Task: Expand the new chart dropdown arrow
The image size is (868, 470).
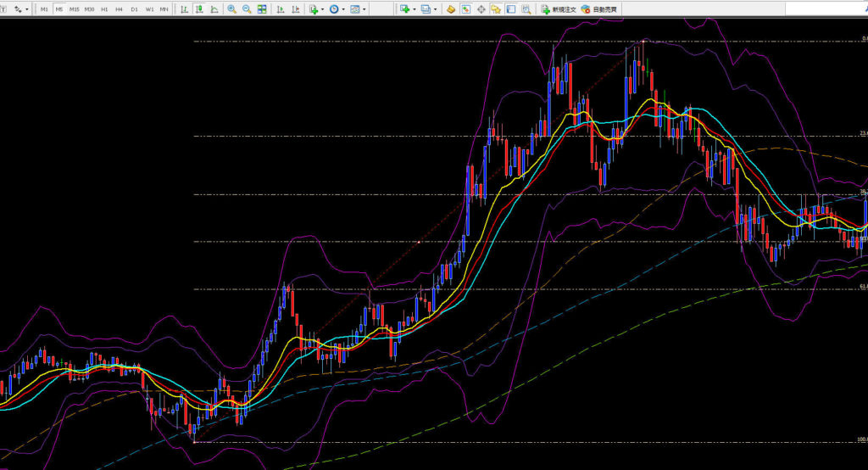Action: [414, 9]
